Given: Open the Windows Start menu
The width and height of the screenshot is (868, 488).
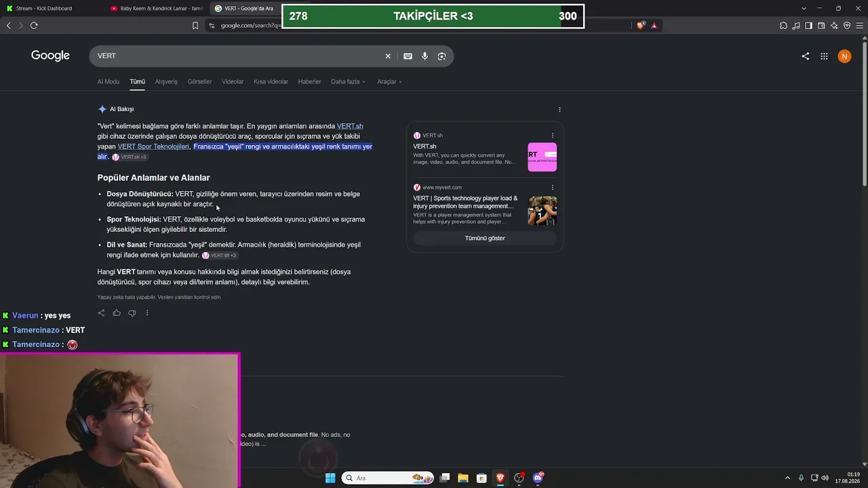Looking at the screenshot, I should point(330,478).
